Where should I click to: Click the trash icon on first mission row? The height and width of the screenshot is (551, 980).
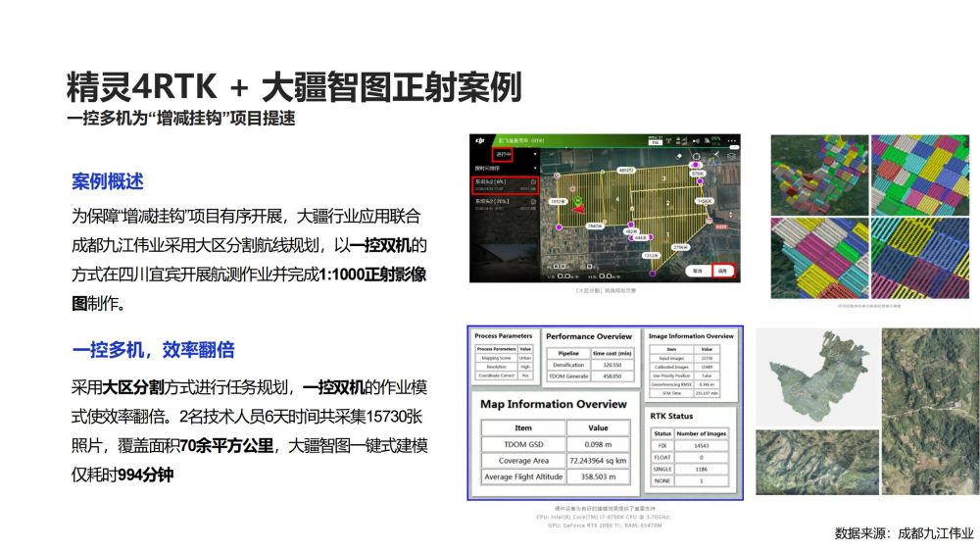click(534, 182)
